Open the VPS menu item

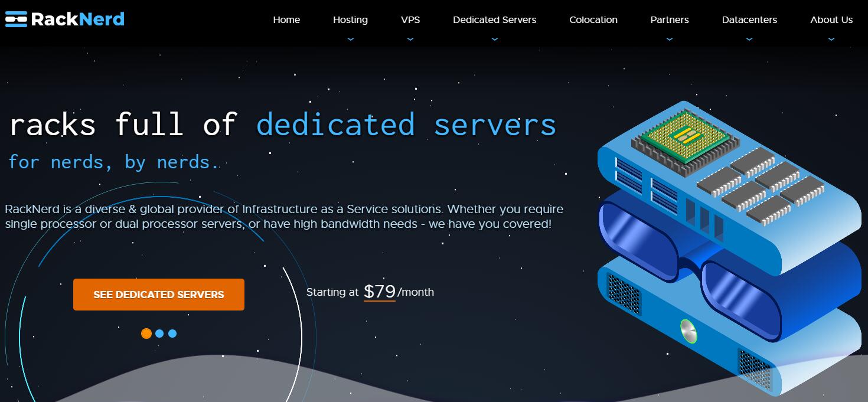(410, 19)
